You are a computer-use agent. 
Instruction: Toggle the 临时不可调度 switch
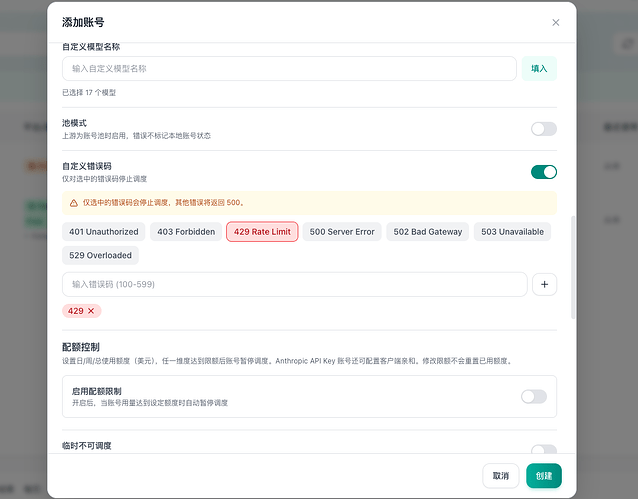[x=544, y=449]
